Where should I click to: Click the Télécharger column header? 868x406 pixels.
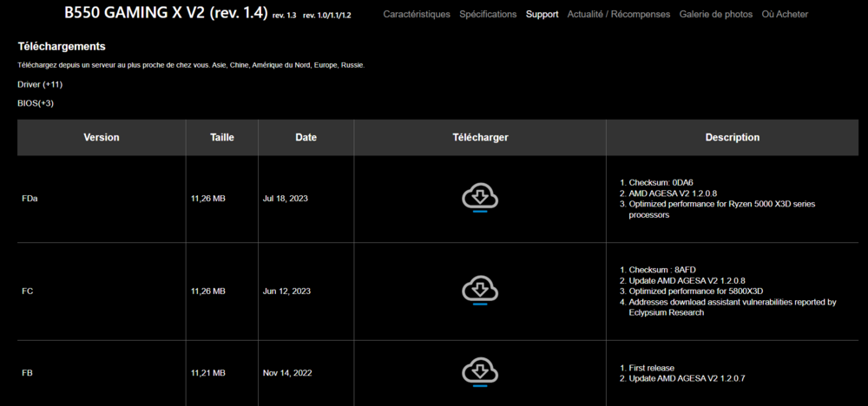tap(480, 137)
